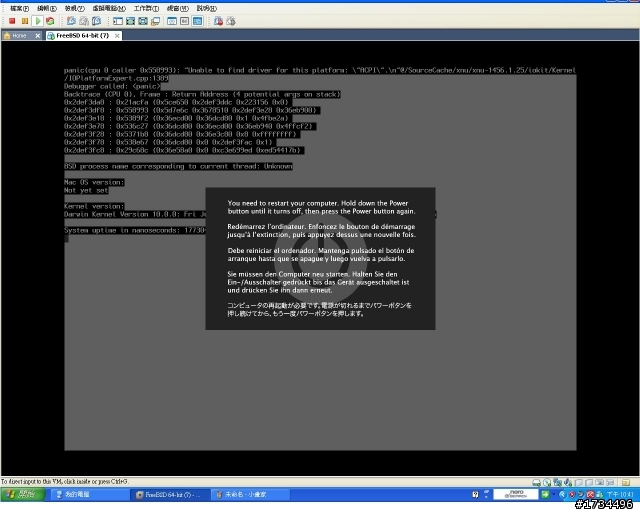Open the 虛擬電腦(M) menu
Screen dimensions: 640x512
click(109, 8)
